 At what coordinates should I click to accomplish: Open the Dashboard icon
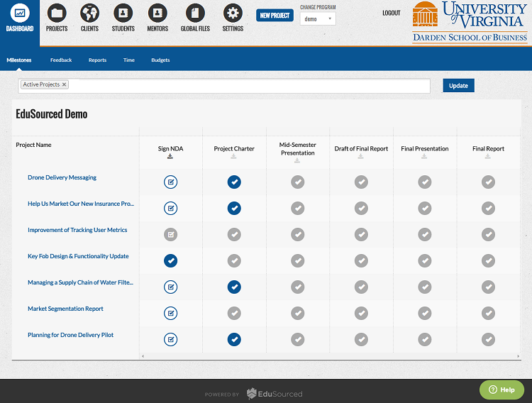pyautogui.click(x=20, y=13)
